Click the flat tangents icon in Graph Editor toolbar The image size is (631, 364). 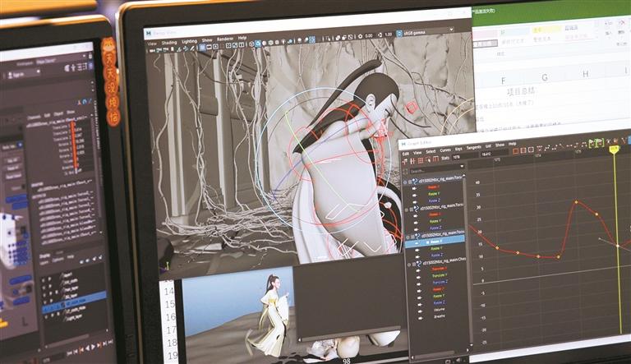pos(569,145)
